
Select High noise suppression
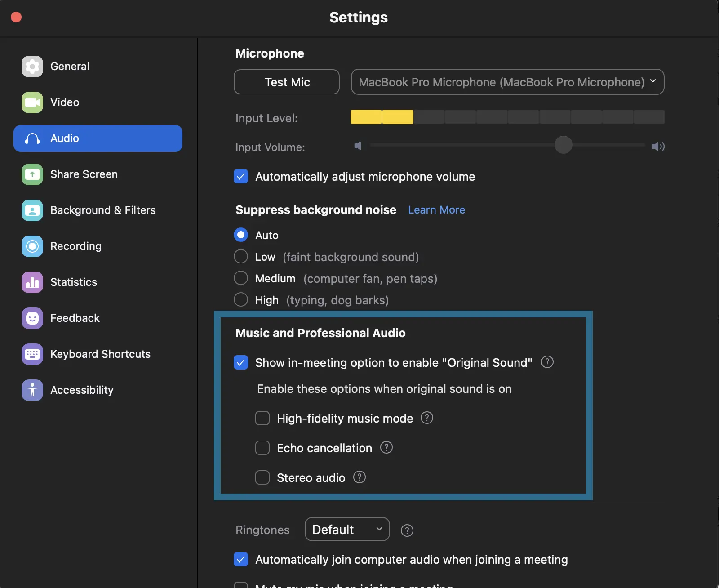(x=241, y=299)
